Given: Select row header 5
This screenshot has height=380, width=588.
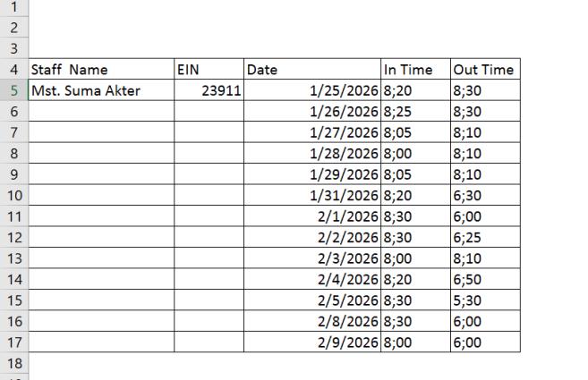Looking at the screenshot, I should (13, 90).
